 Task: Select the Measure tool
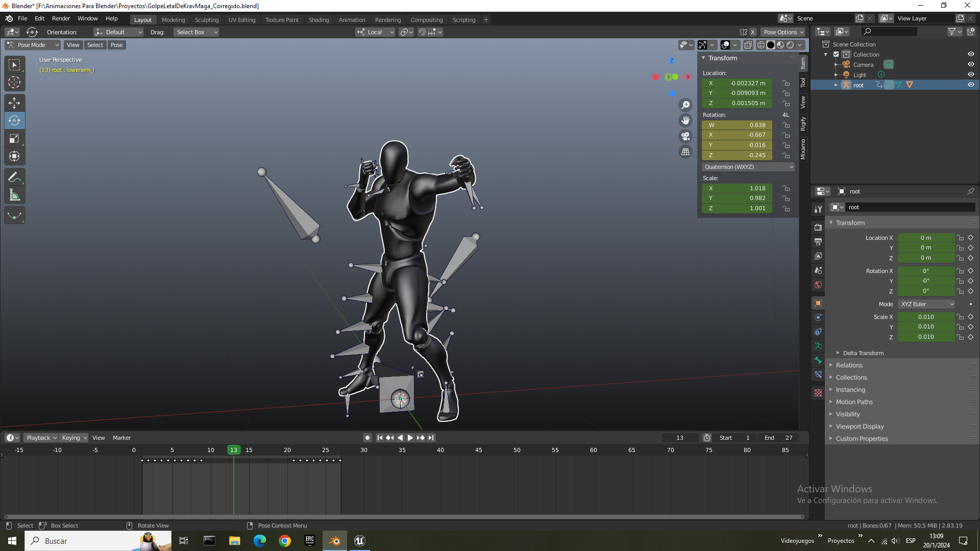(x=14, y=195)
